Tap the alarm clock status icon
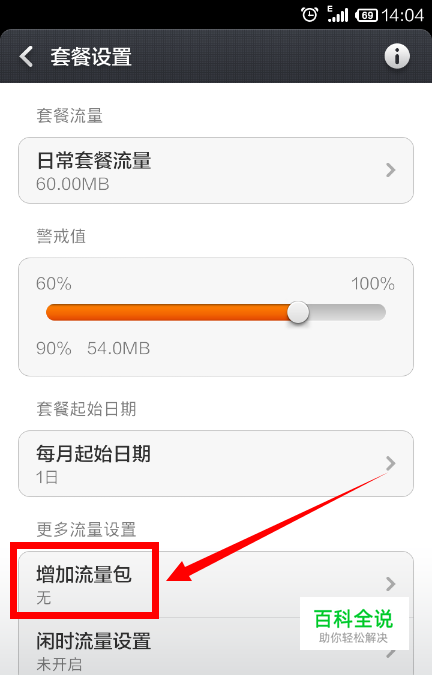 coord(309,15)
